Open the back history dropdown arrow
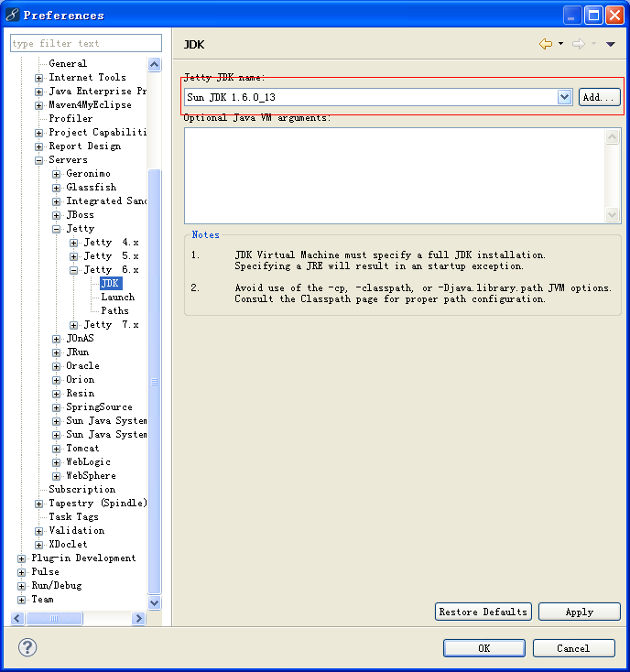Screen dimensions: 630x672 pos(560,44)
